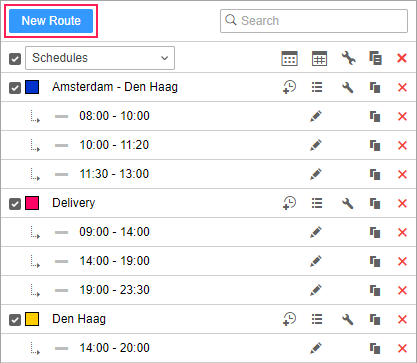Screen dimensions: 417x363
Task: Open wrench properties for Den Haag route
Action: tap(348, 319)
